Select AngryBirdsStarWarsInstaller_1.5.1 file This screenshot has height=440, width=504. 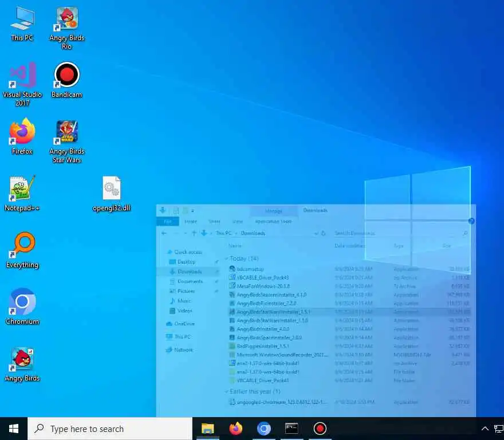point(349,312)
